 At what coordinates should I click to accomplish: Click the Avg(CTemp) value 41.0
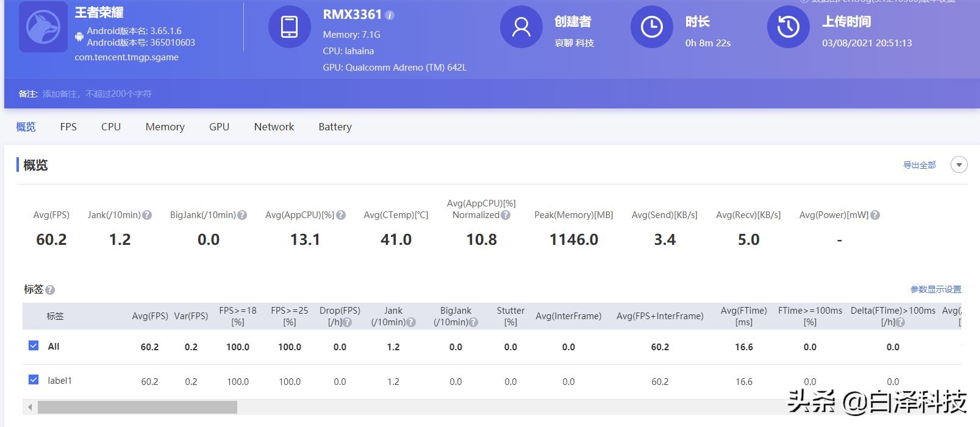click(x=396, y=240)
